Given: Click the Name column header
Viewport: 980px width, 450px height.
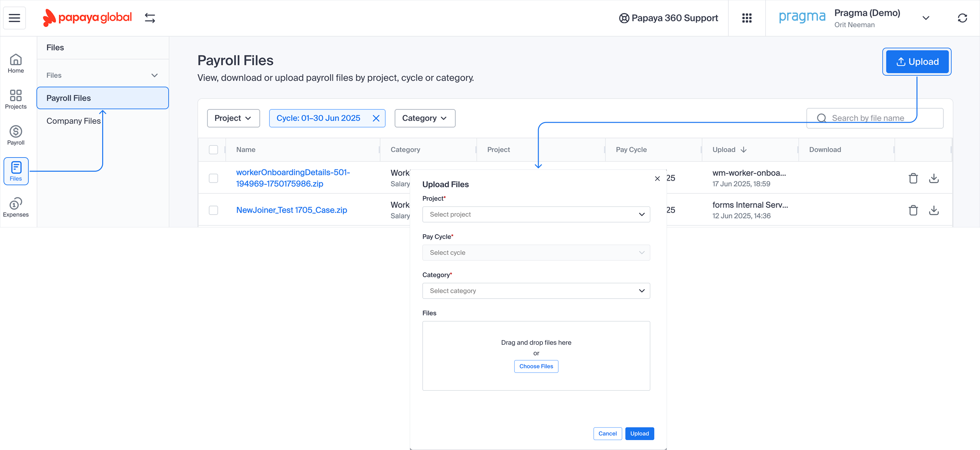Looking at the screenshot, I should (245, 150).
